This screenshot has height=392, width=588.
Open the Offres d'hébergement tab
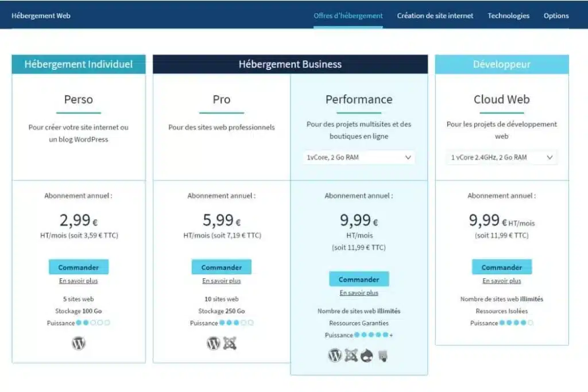click(x=348, y=15)
